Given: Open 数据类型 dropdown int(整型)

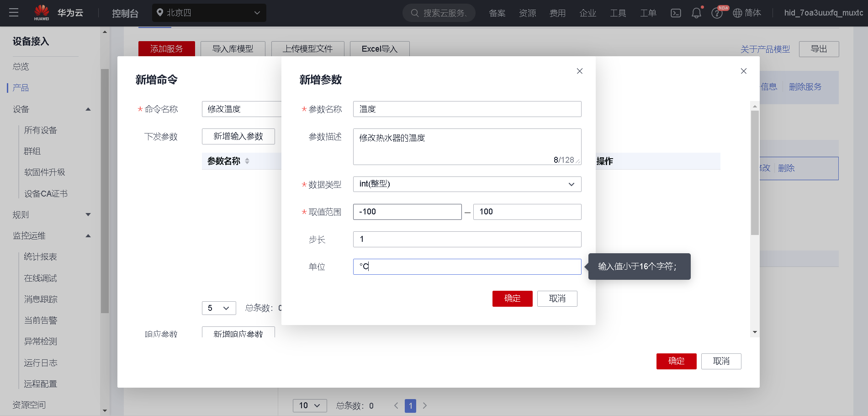Looking at the screenshot, I should point(467,184).
